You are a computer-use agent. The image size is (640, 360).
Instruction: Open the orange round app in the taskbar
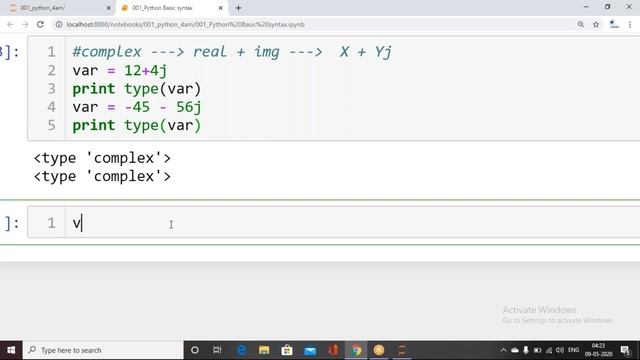(379, 350)
